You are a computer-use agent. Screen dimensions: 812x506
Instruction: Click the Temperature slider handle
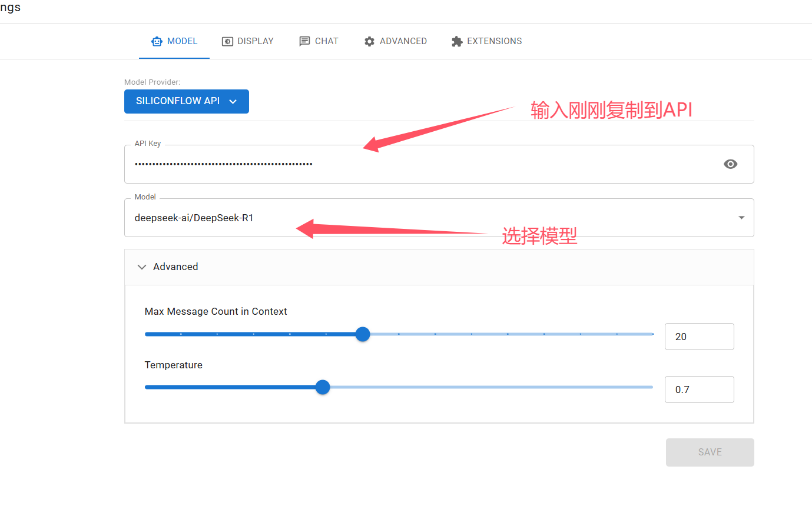[x=322, y=387]
